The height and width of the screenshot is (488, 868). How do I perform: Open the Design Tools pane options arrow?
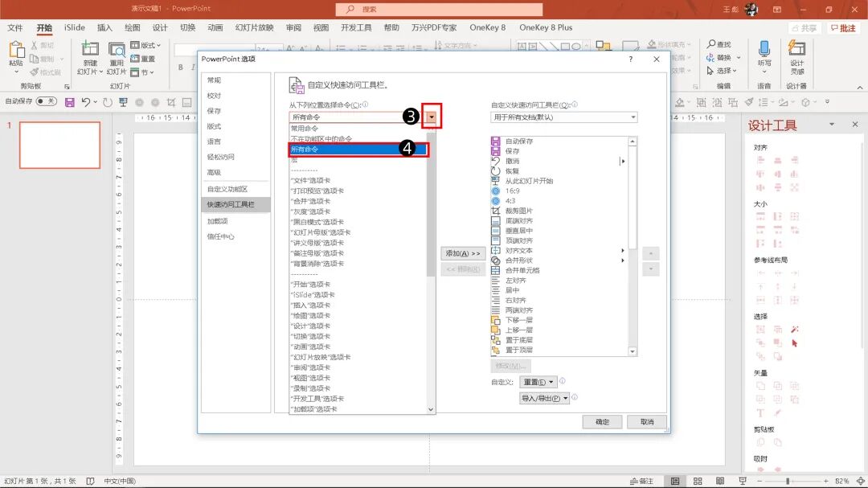832,125
